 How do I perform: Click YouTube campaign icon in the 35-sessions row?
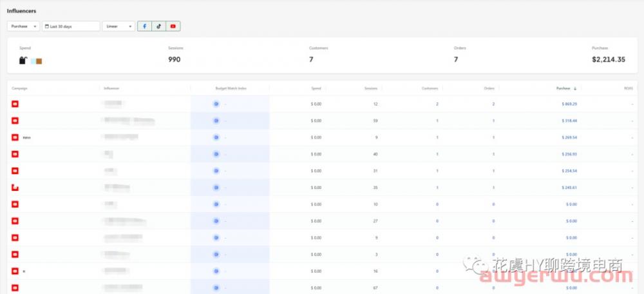coord(15,188)
